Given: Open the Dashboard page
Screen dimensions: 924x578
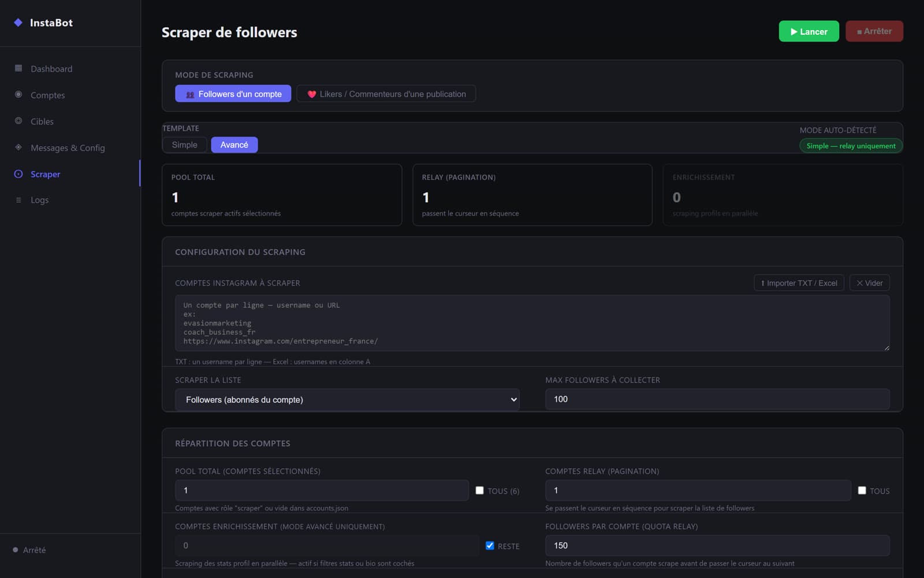Looking at the screenshot, I should click(x=70, y=69).
